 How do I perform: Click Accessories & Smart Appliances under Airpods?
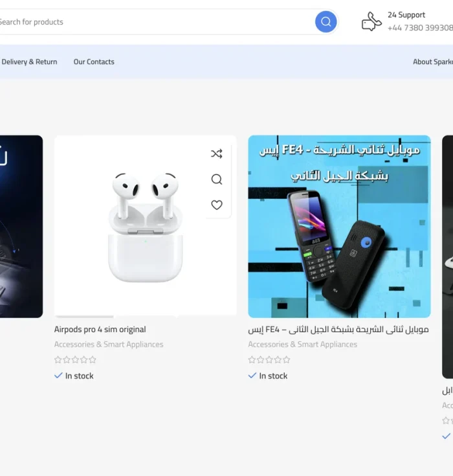pyautogui.click(x=109, y=345)
